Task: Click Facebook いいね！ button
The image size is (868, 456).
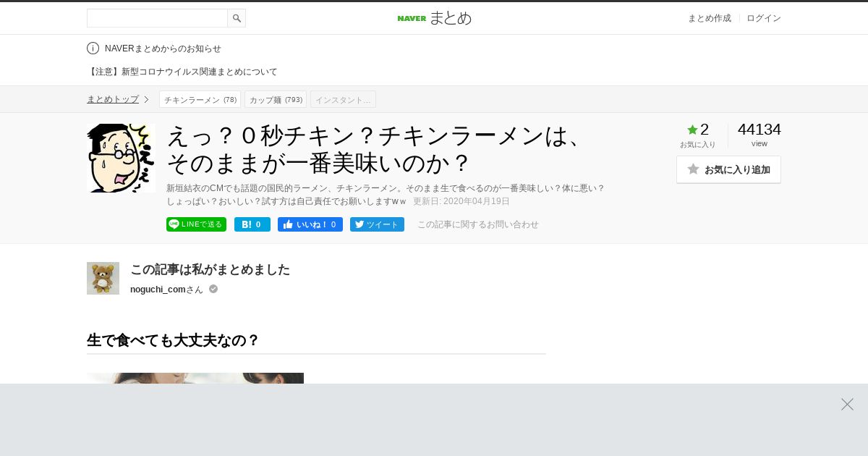Action: click(x=310, y=224)
